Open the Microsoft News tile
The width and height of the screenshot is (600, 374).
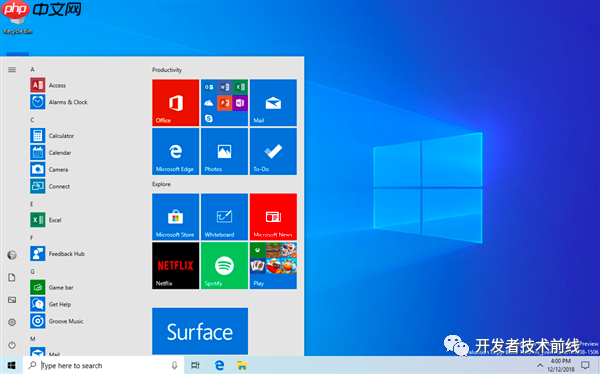point(273,217)
